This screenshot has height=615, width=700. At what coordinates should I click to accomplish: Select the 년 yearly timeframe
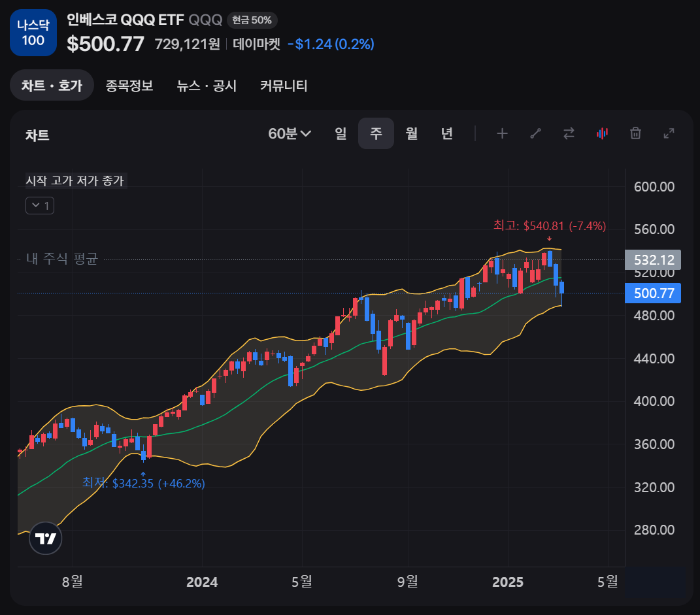(x=447, y=133)
